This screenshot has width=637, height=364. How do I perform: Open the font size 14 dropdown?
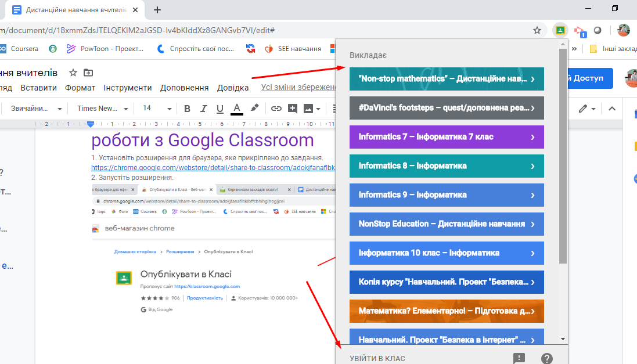(x=157, y=109)
